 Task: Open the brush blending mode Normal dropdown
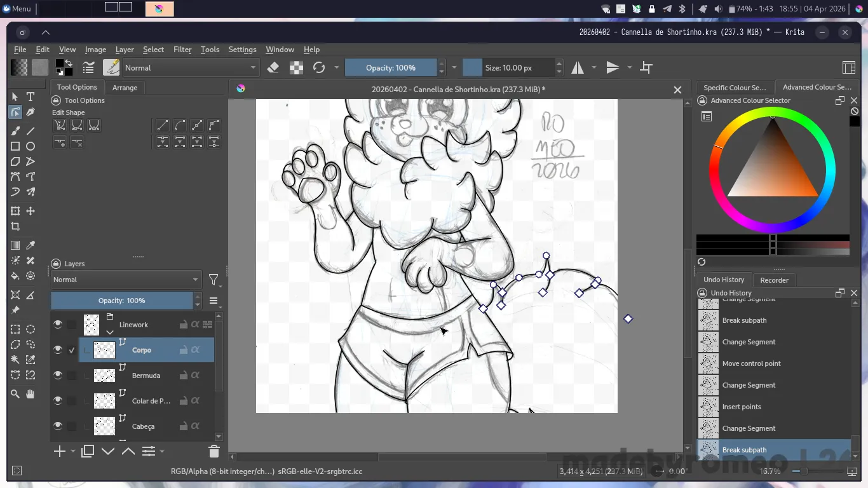189,67
